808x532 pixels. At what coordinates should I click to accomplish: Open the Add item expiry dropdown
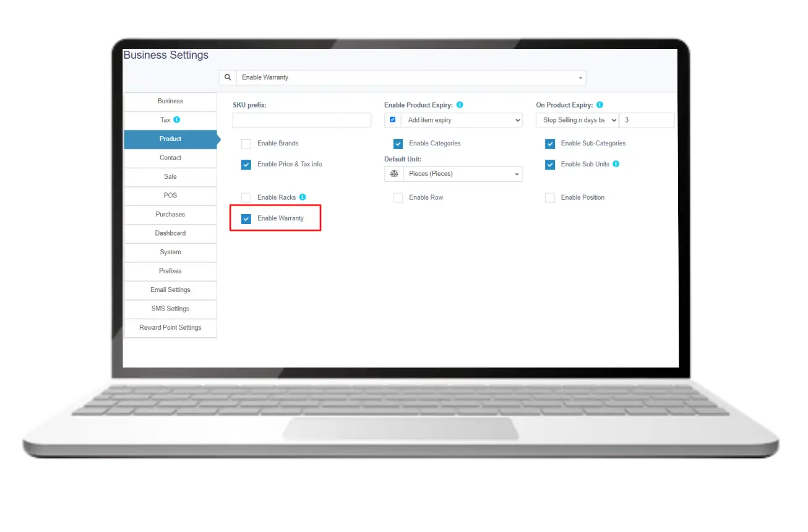pos(461,121)
